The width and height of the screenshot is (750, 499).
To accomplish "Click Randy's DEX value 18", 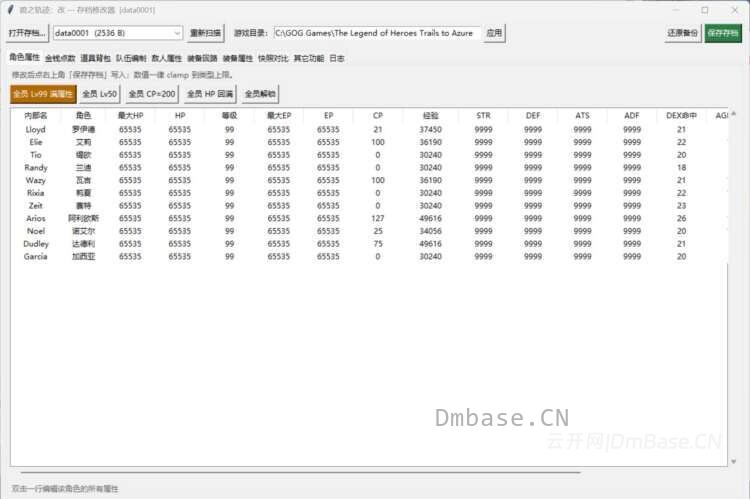I will (x=681, y=167).
